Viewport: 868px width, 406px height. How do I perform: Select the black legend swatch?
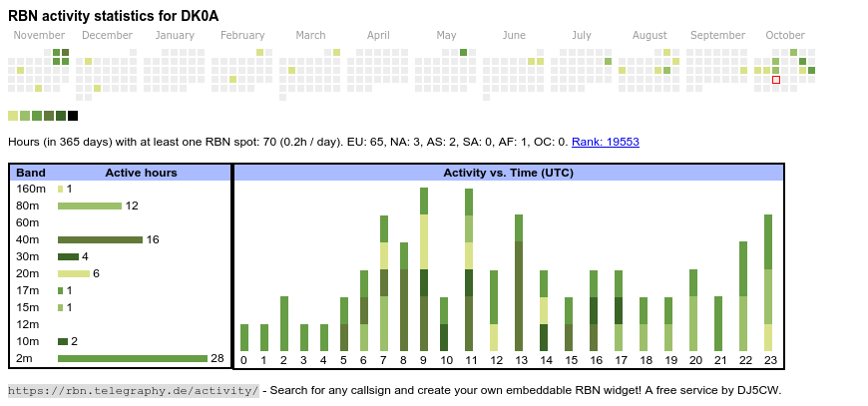(73, 116)
